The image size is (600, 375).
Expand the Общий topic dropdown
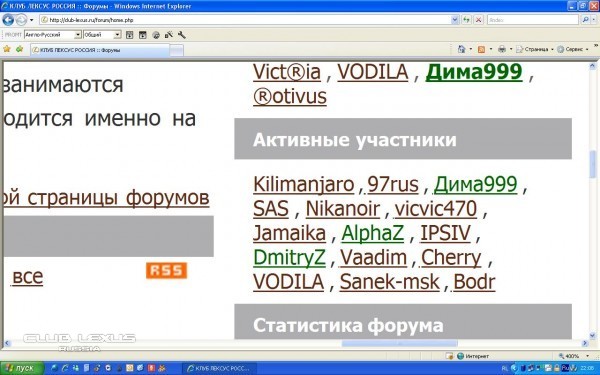pos(117,35)
